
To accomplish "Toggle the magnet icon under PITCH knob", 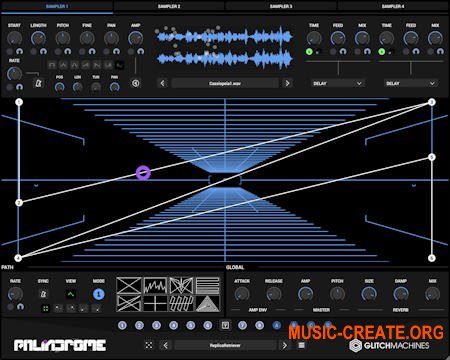I will click(68, 51).
